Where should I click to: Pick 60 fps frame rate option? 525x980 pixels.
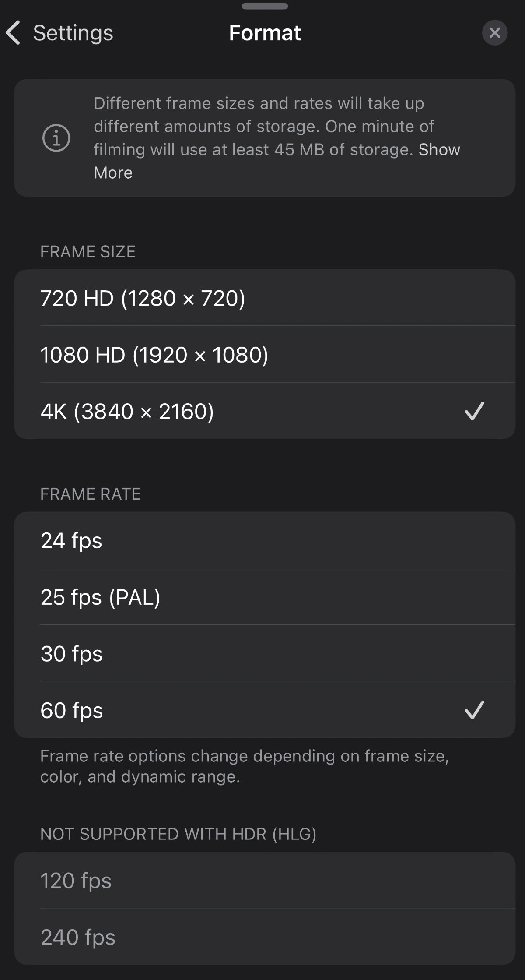click(x=265, y=710)
